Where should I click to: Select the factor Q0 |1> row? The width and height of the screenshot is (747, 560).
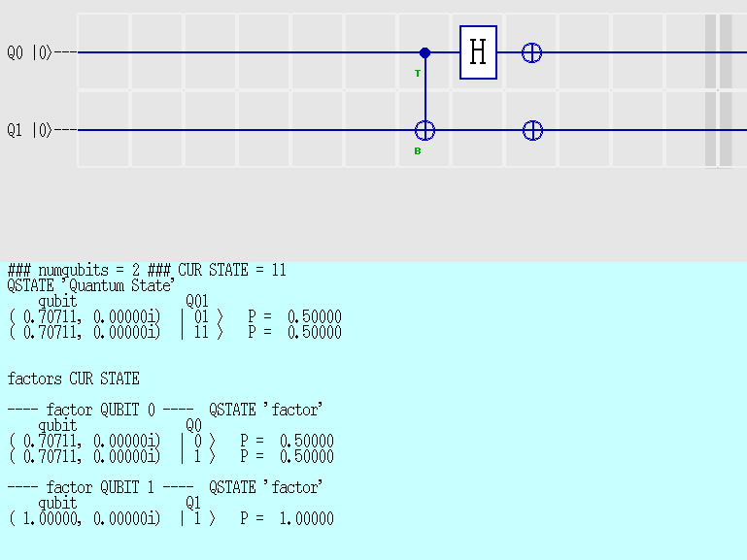click(171, 456)
